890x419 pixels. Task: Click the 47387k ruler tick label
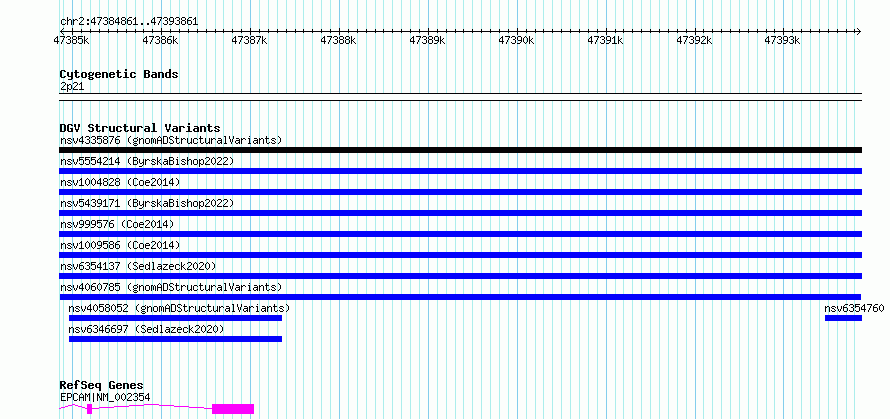point(250,40)
